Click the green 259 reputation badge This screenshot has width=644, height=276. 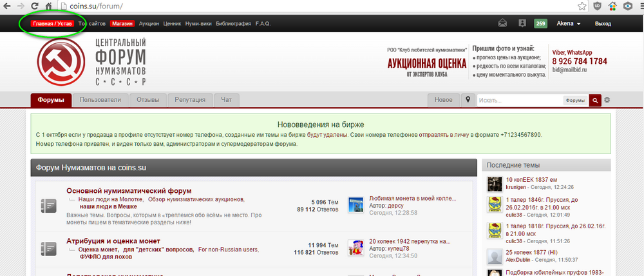click(540, 24)
